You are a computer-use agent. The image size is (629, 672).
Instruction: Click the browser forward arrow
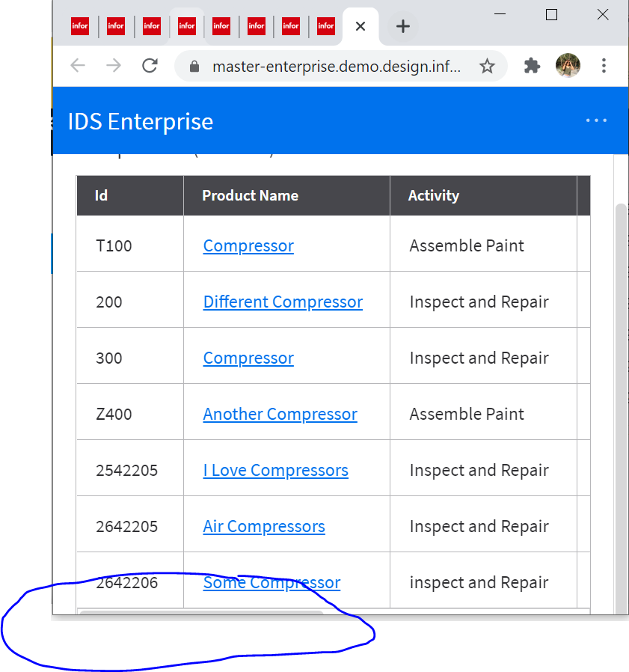tap(114, 66)
